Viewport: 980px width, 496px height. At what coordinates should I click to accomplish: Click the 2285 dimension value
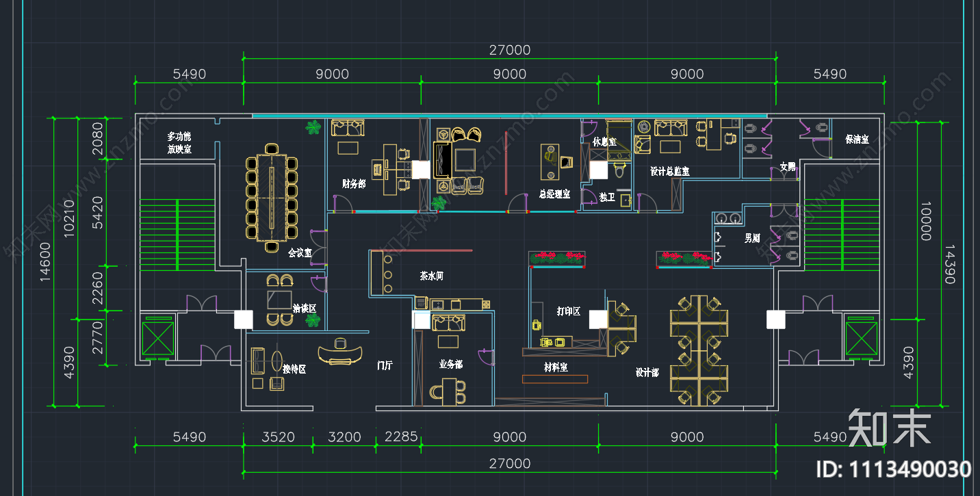[401, 436]
